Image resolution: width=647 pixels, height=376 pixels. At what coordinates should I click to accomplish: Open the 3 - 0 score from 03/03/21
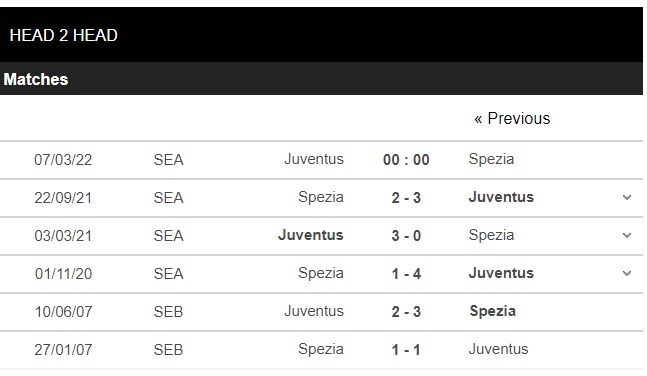pyautogui.click(x=406, y=236)
